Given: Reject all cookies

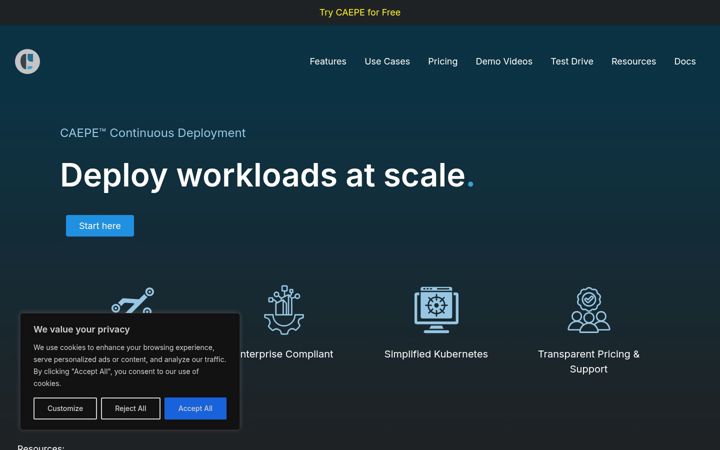Looking at the screenshot, I should 130,409.
